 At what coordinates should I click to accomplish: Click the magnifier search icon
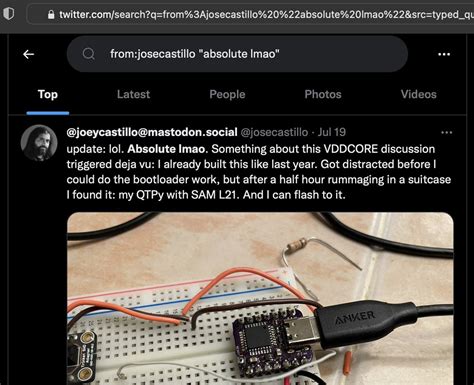pos(89,54)
